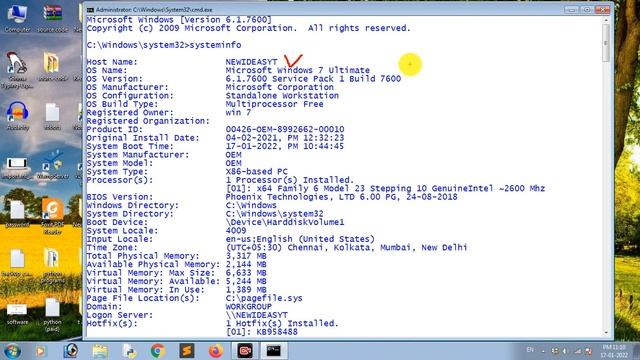Click the 'x64 Family 6 Model 23' processor line
This screenshot has height=360, width=640.
386,189
